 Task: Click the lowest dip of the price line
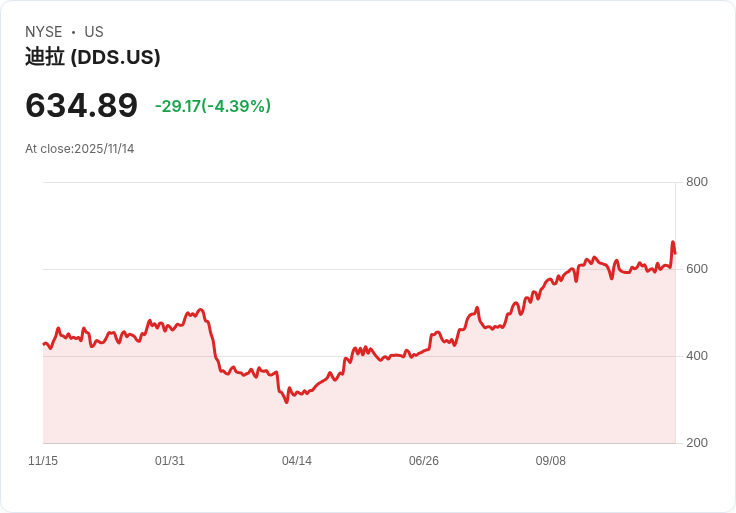coord(286,402)
